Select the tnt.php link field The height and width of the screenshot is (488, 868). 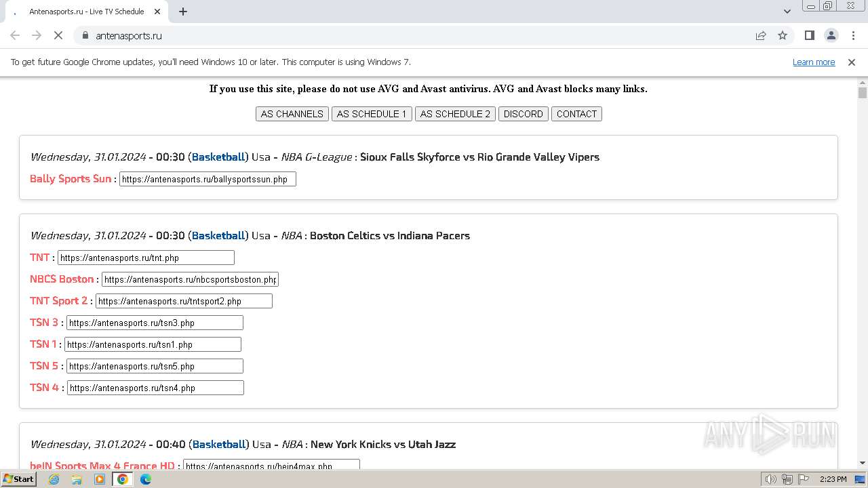pos(146,258)
